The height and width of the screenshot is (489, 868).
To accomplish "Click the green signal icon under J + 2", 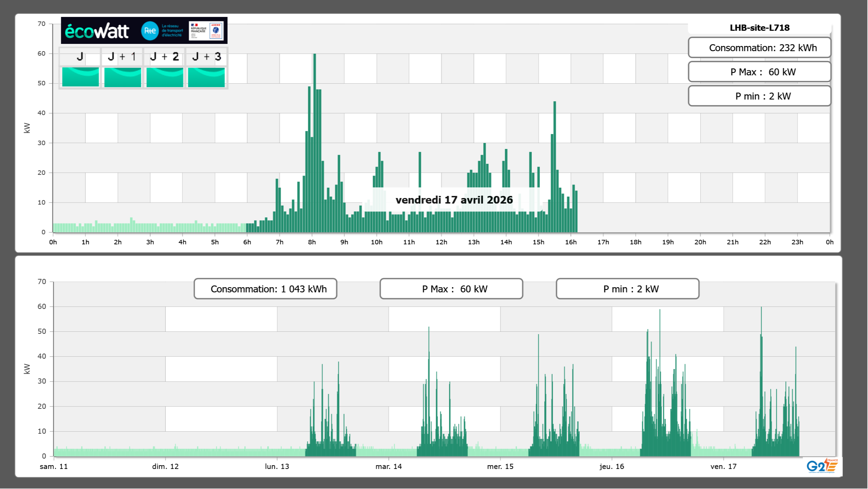I will 165,77.
